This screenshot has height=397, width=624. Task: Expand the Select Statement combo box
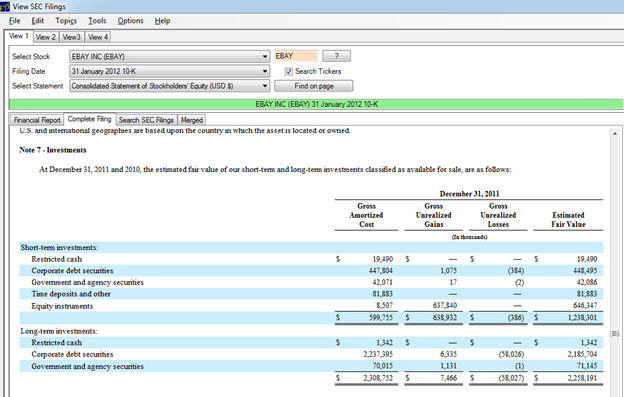[x=169, y=86]
